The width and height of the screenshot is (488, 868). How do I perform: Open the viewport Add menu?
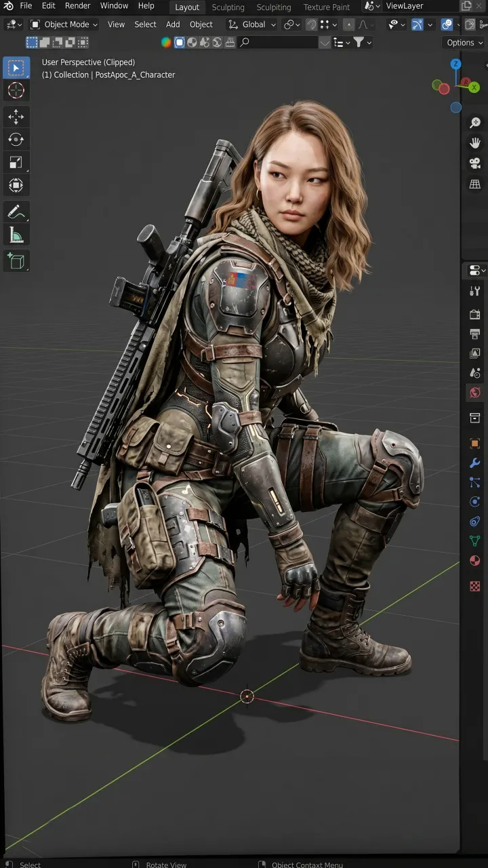point(173,24)
